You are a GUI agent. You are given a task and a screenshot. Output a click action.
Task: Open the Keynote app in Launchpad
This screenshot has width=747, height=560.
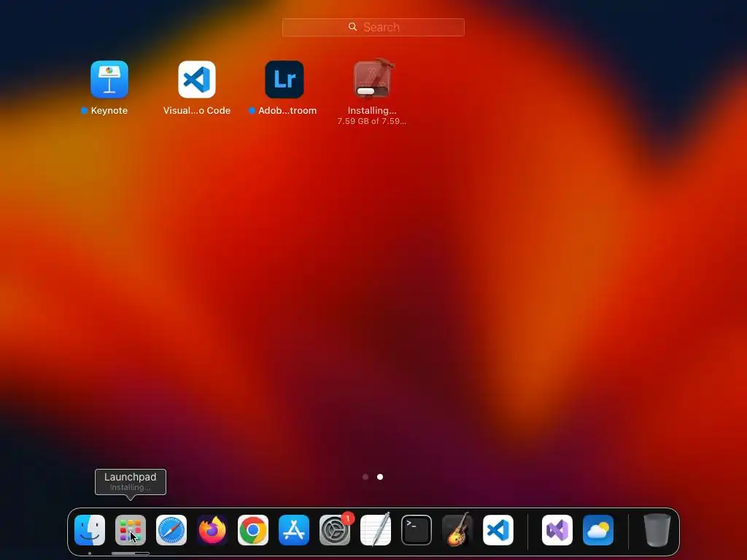coord(109,79)
